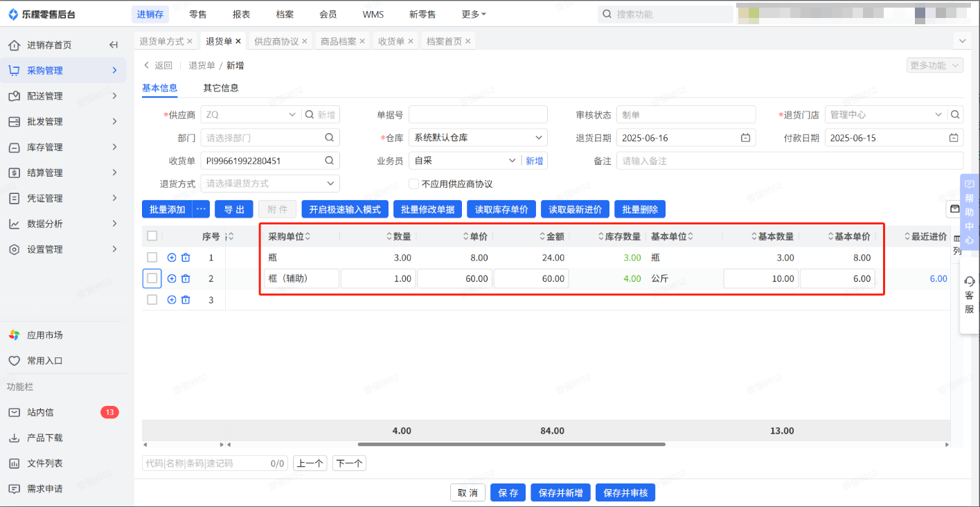
Task: Click the add-row plus icon in row 3
Action: click(172, 300)
